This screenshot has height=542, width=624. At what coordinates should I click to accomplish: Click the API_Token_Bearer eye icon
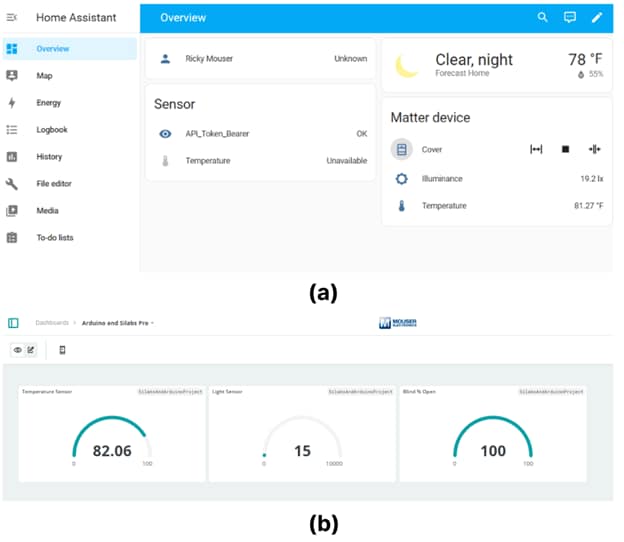[165, 134]
